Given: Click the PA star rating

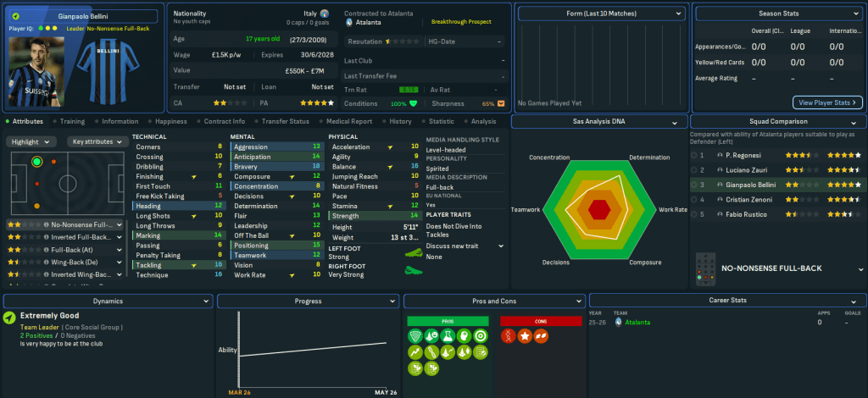Looking at the screenshot, I should point(314,102).
